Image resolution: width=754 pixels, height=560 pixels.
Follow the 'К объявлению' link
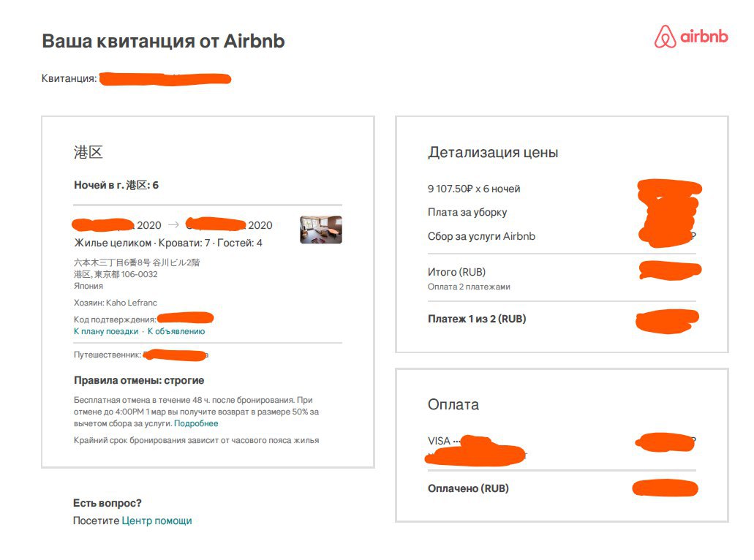(x=176, y=331)
